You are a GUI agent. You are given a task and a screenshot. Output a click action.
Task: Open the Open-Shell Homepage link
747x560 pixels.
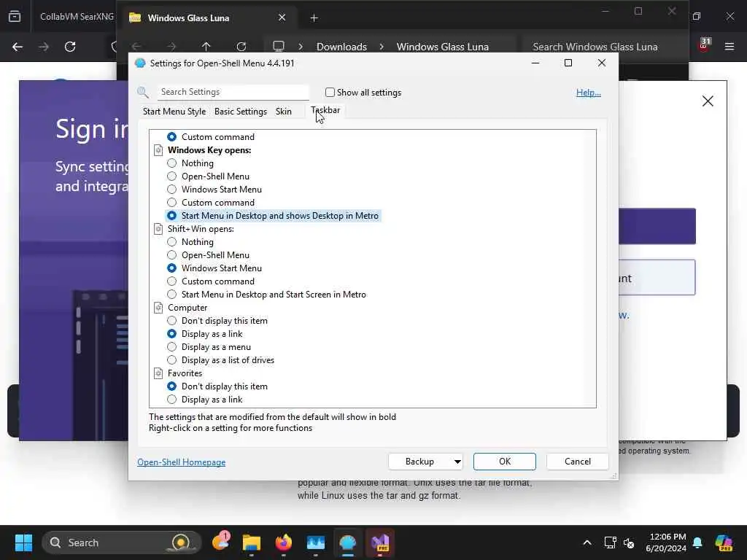click(x=182, y=462)
